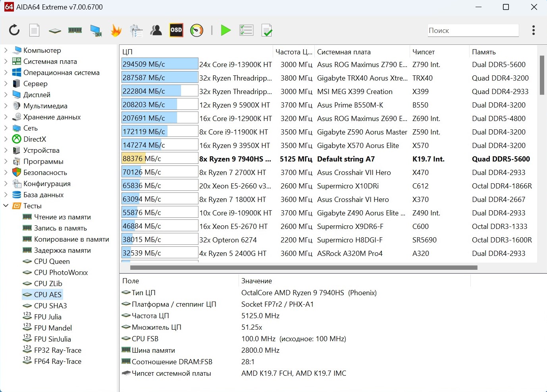Click the horizontal scrollbar of results list
Image resolution: width=547 pixels, height=392 pixels.
pyautogui.click(x=304, y=267)
